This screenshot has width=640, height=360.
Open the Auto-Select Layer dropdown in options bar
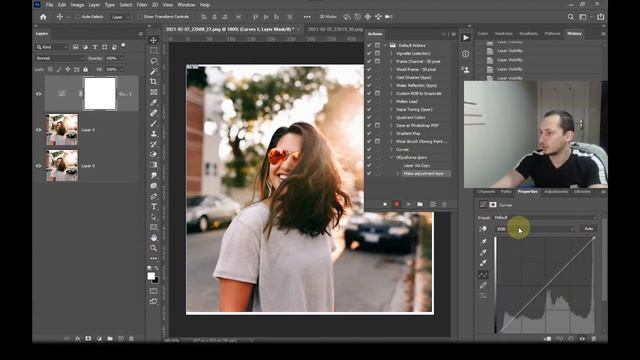(x=121, y=17)
